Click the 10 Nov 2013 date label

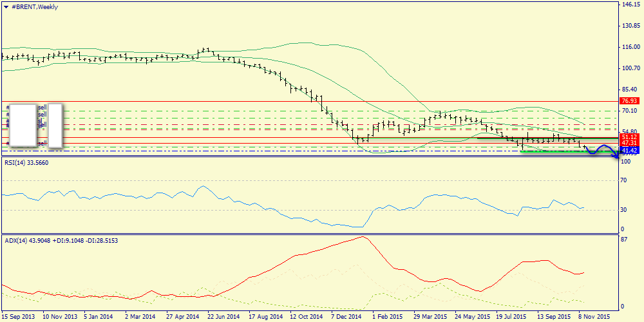[60, 317]
